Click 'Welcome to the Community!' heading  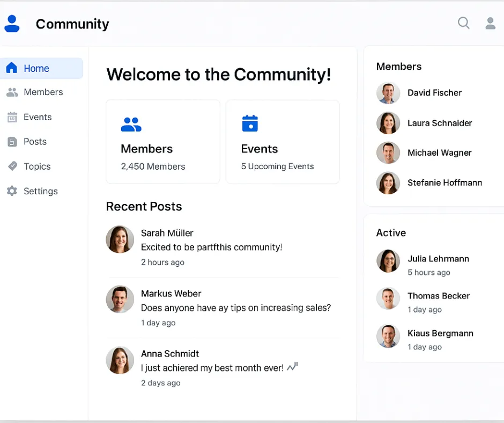[x=219, y=75]
